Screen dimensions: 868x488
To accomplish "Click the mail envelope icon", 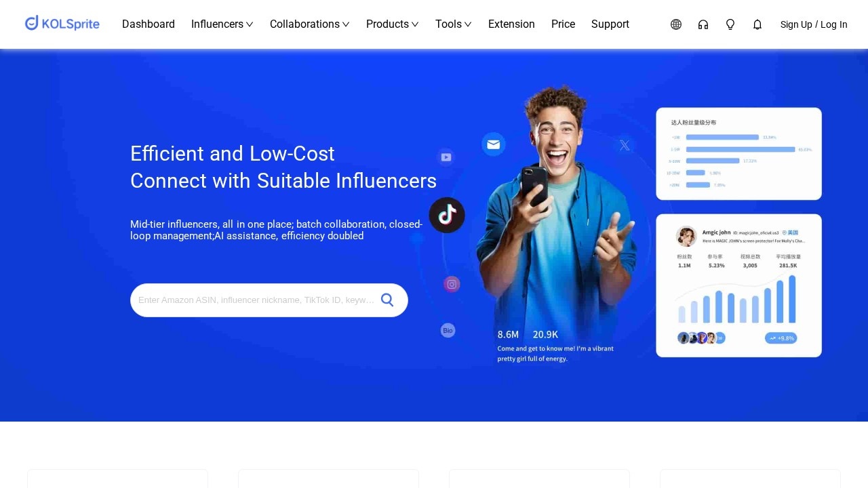I will pyautogui.click(x=494, y=144).
